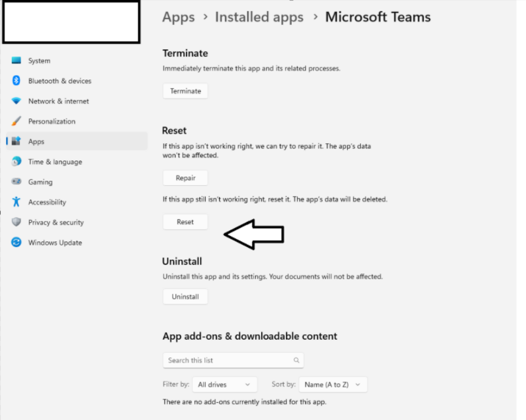Click the Time & language globe icon
Screen dimensions: 526x420
tap(16, 161)
